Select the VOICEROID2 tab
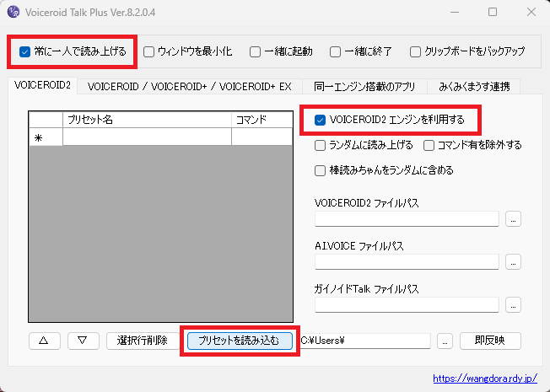This screenshot has width=550, height=392. (42, 85)
